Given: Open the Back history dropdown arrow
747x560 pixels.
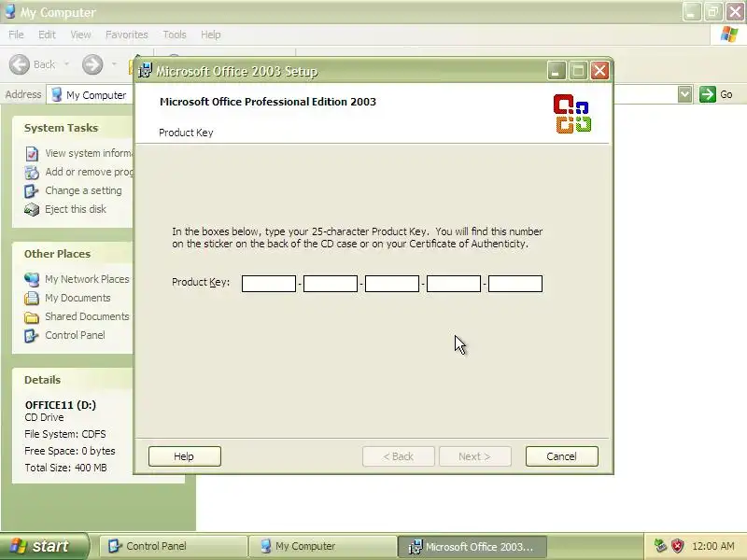Looking at the screenshot, I should click(x=66, y=64).
